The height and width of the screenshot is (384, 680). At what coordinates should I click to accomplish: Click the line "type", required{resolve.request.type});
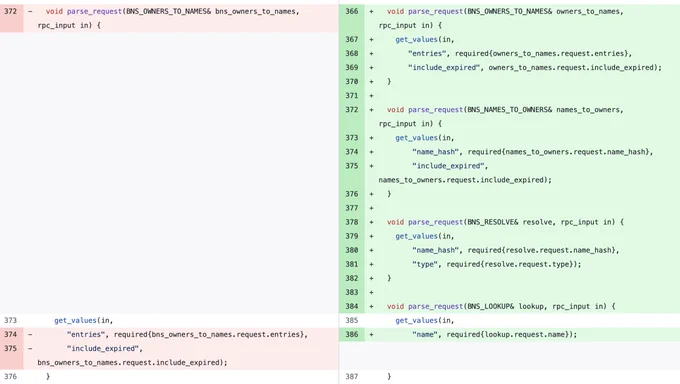(497, 264)
